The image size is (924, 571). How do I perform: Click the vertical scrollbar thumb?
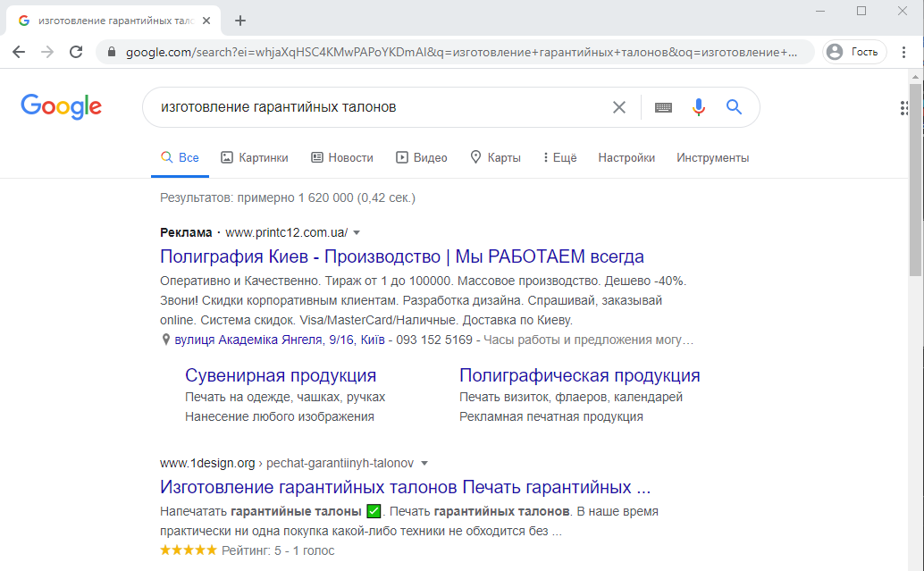click(x=914, y=180)
